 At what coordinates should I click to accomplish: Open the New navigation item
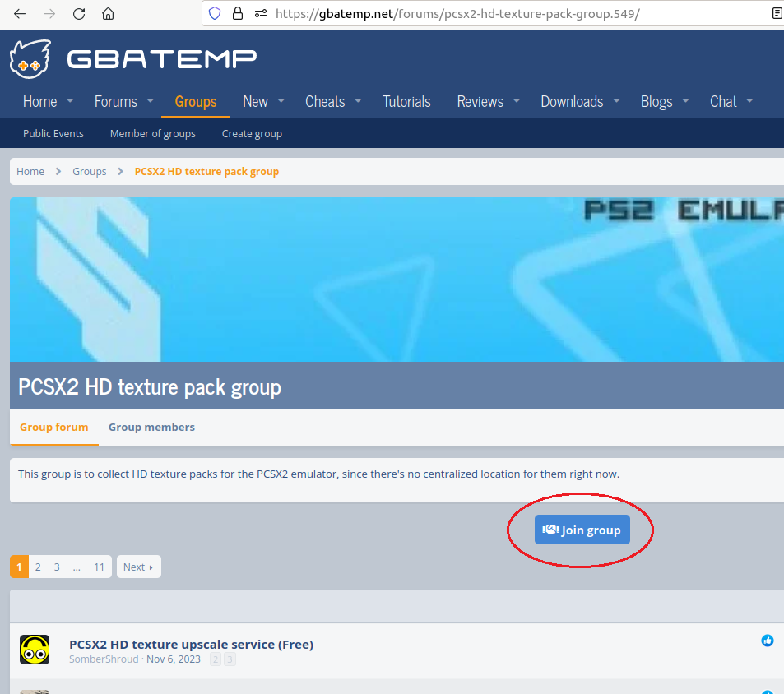point(255,101)
